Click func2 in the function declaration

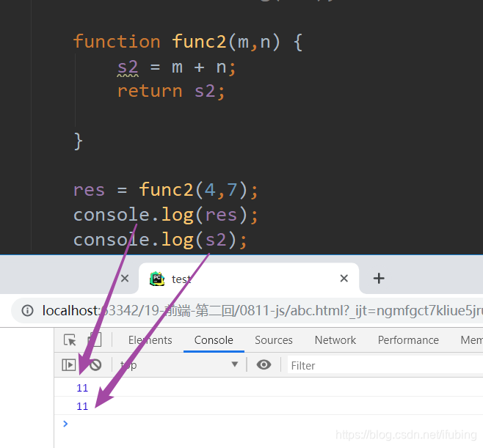coord(199,42)
